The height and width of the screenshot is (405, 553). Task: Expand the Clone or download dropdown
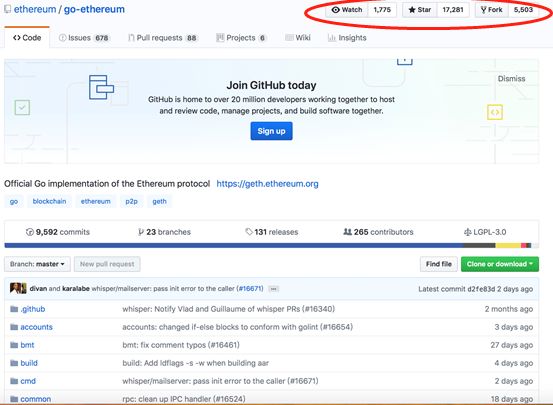pyautogui.click(x=500, y=264)
